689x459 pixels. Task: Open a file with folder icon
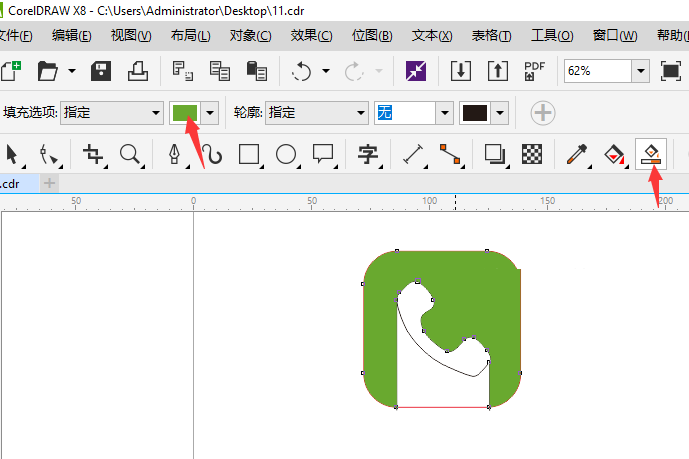[47, 71]
